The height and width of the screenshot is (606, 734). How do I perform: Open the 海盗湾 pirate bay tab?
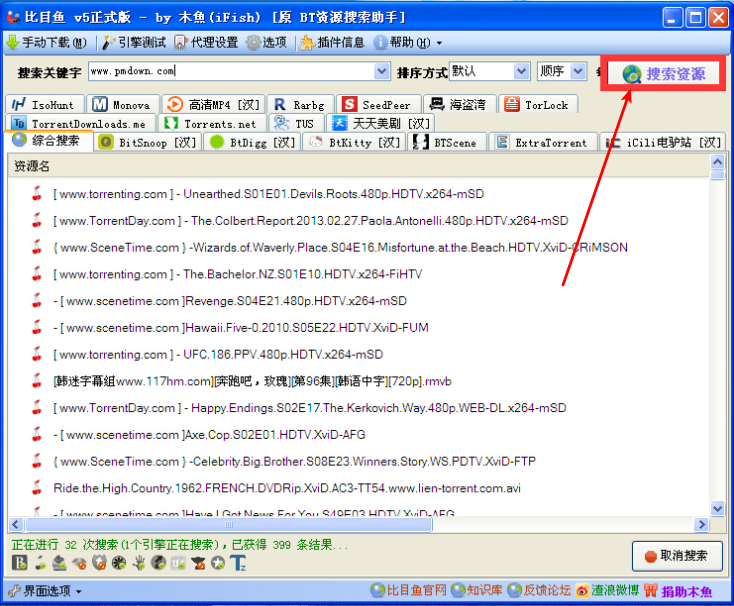[x=460, y=104]
